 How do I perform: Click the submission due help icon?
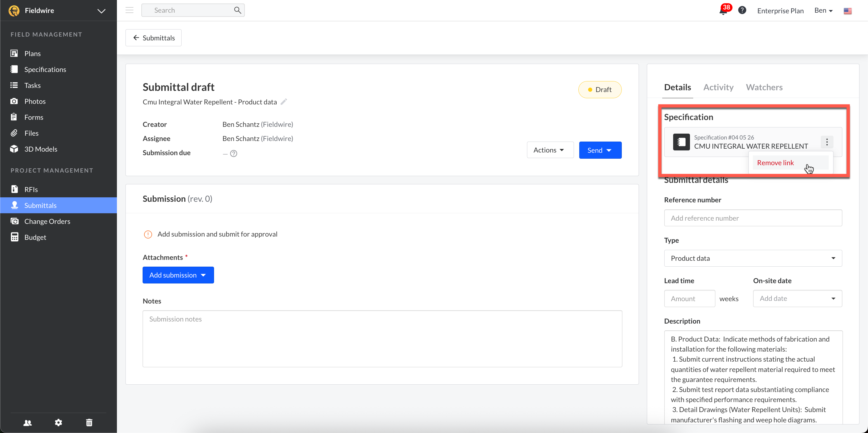234,154
